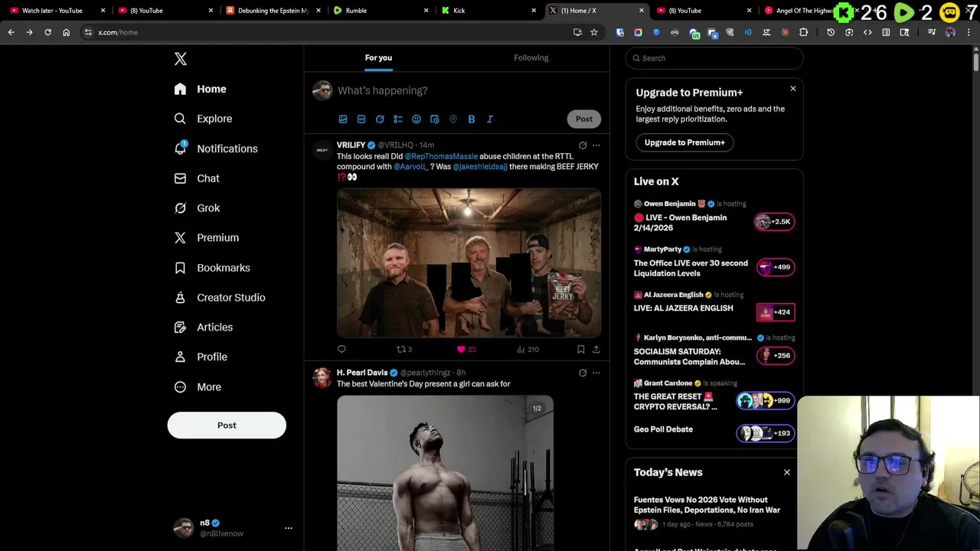The image size is (980, 551).
Task: Open H. Pearl Davis profile name link
Action: pos(362,373)
